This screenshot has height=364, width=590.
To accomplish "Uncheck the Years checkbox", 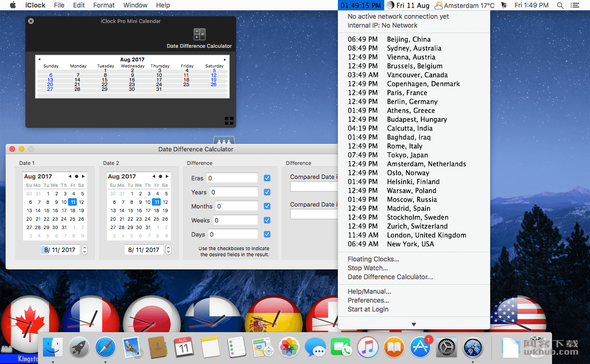I will 267,192.
